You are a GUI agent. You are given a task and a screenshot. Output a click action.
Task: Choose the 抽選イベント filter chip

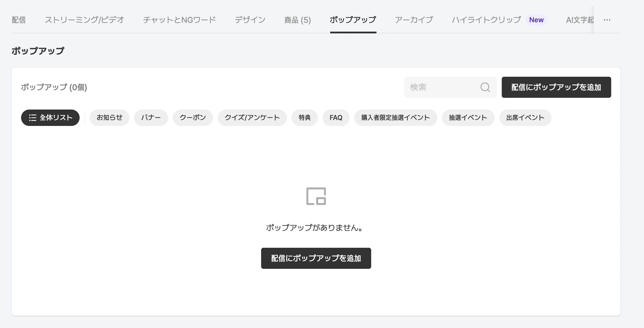click(x=468, y=118)
